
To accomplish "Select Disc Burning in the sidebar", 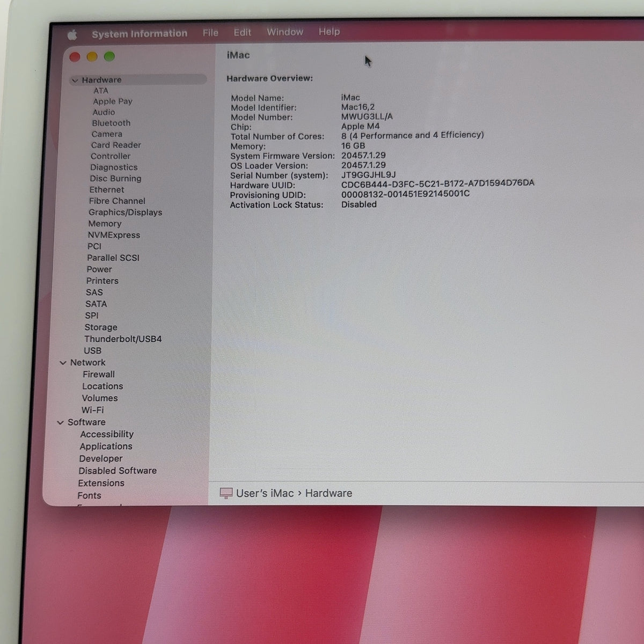I will pyautogui.click(x=115, y=178).
